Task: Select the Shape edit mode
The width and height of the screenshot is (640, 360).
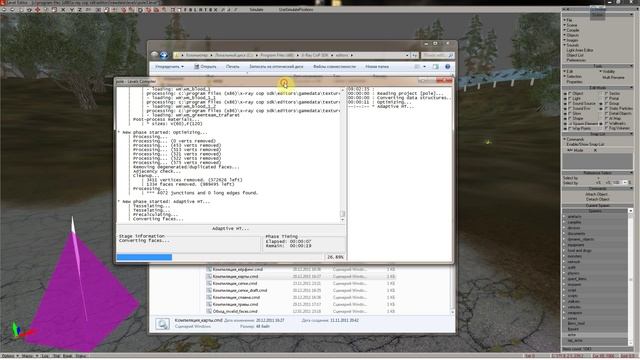Action: (576, 118)
